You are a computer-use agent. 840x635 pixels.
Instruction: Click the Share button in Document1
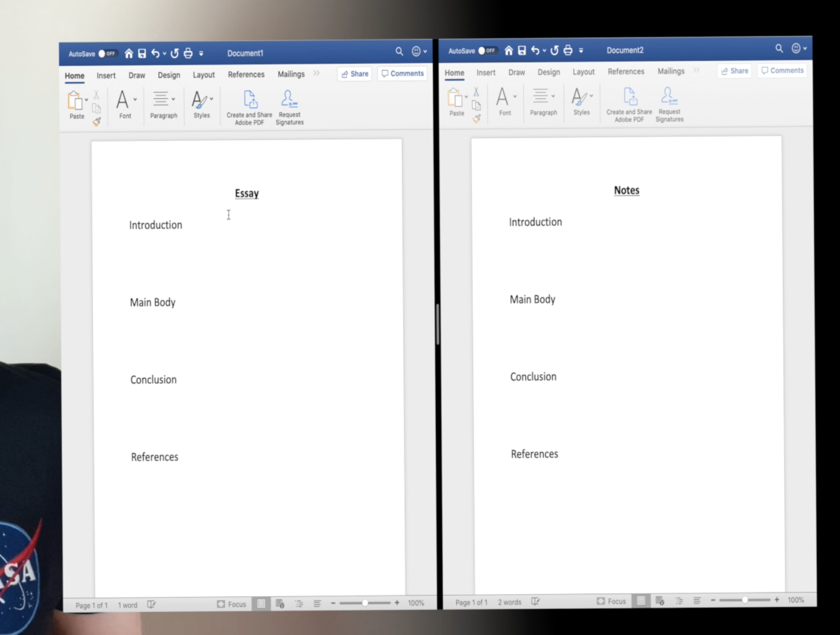tap(355, 73)
